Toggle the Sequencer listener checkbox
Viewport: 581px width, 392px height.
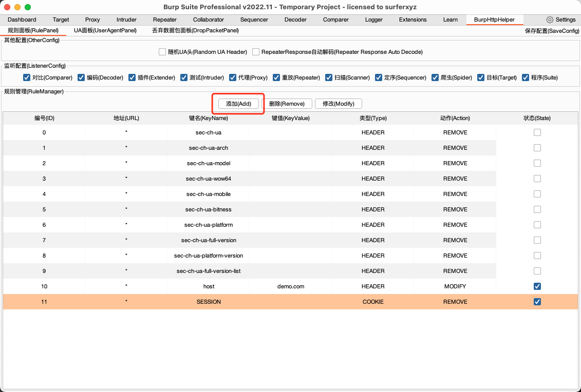coord(379,77)
